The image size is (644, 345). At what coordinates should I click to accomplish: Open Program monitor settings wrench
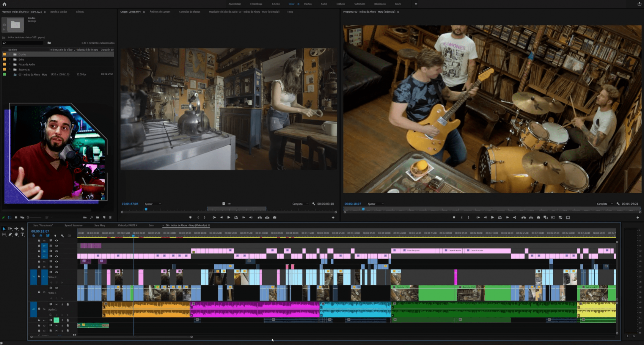click(618, 204)
